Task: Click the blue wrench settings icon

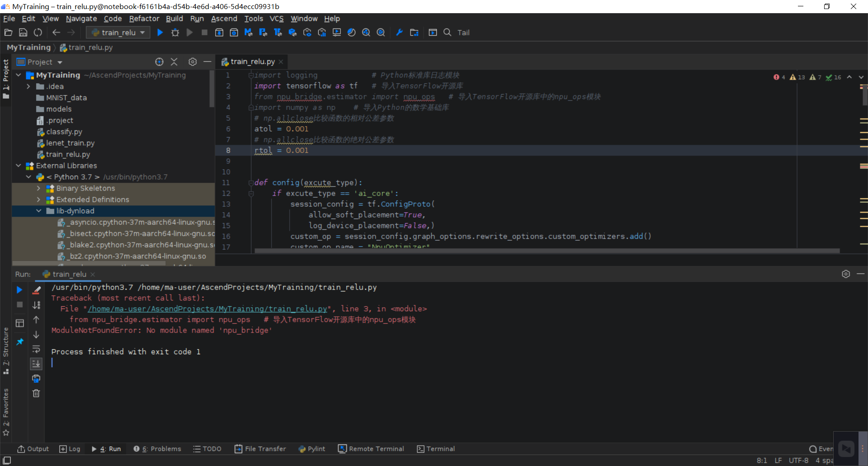Action: tap(399, 33)
